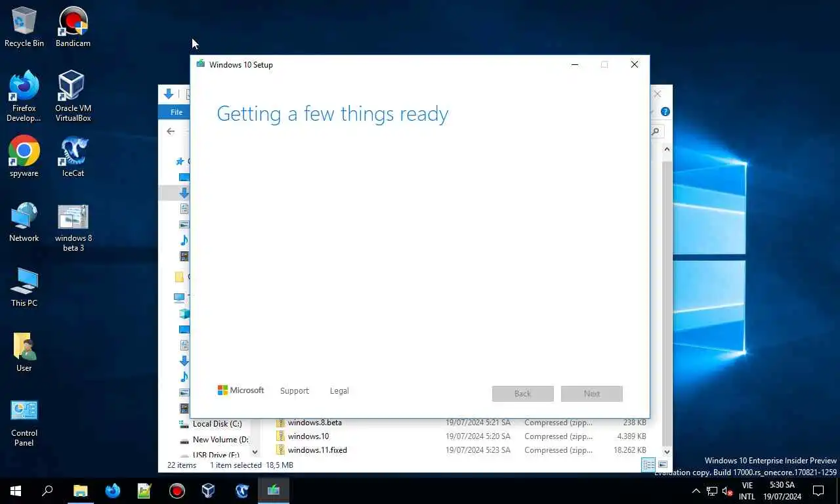Click the back arrow in File Explorer
Viewport: 840px width, 504px height.
171,131
